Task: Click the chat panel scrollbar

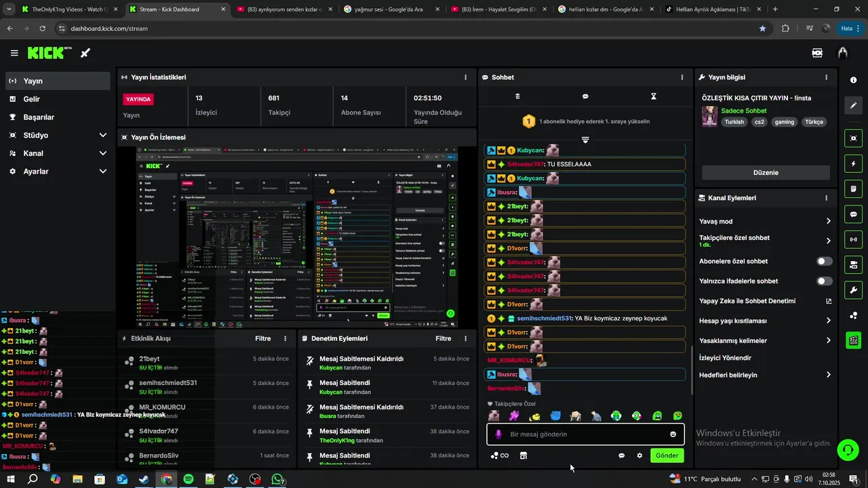Action: click(691, 370)
